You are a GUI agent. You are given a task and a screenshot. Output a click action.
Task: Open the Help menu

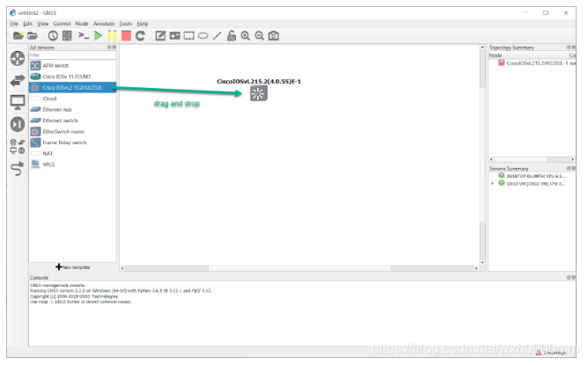click(x=142, y=24)
